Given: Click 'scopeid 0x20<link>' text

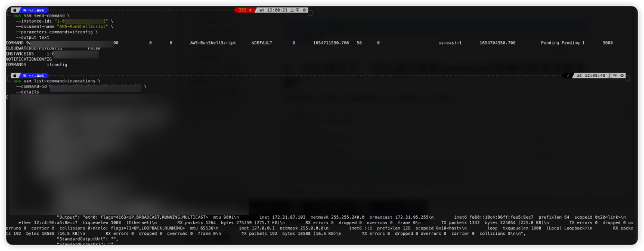Looking at the screenshot, I should pyautogui.click(x=597, y=217).
